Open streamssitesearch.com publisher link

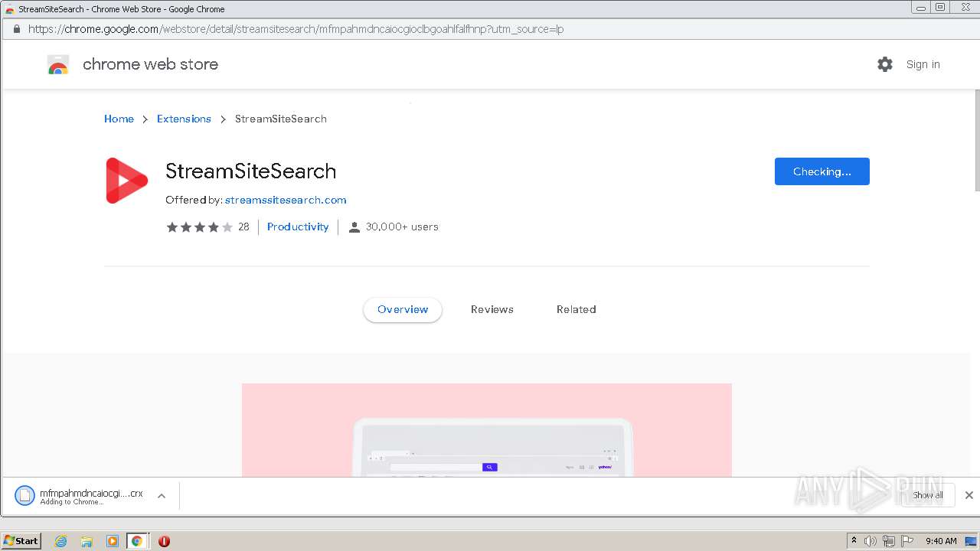[x=286, y=200]
